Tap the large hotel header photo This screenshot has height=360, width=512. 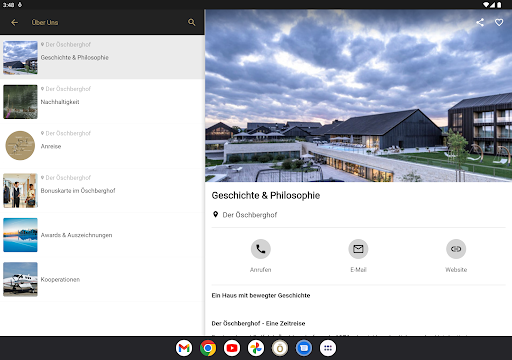tap(358, 96)
